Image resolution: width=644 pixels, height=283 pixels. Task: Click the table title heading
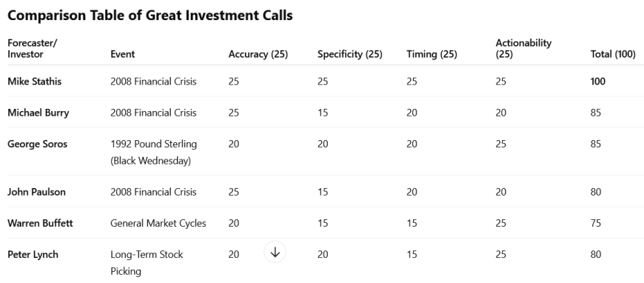point(150,16)
